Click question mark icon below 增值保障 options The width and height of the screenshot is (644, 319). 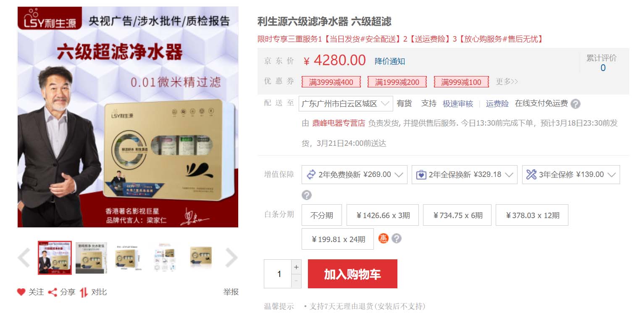point(307,195)
